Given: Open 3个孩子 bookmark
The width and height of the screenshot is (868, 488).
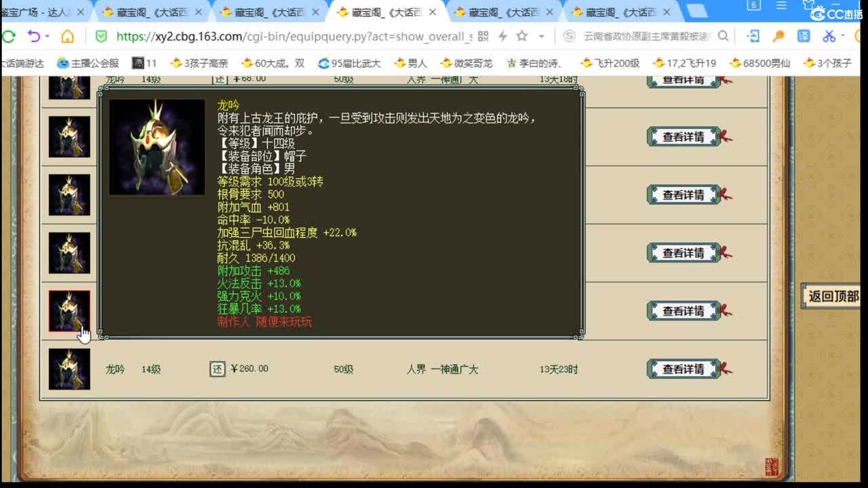Looking at the screenshot, I should [828, 63].
